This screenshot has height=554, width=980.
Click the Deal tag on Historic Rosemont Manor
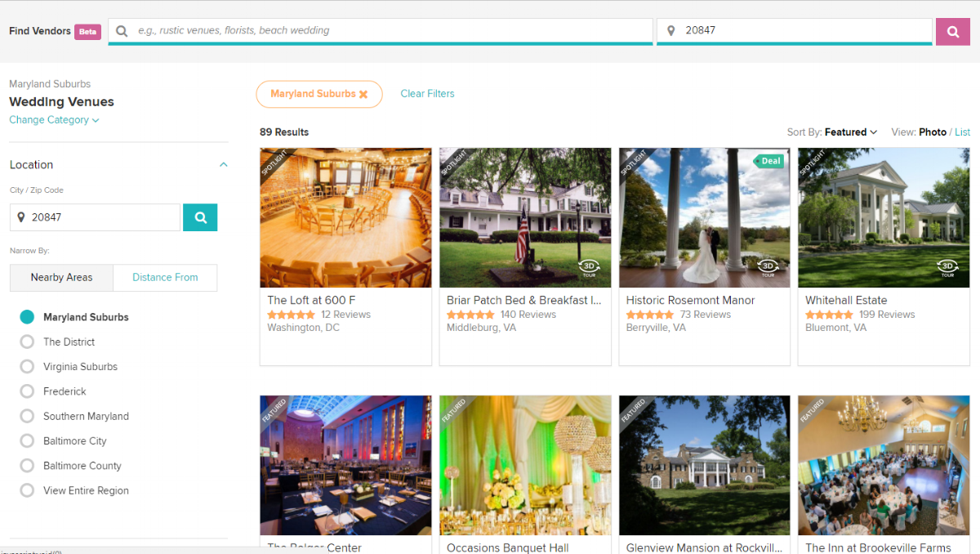click(768, 161)
